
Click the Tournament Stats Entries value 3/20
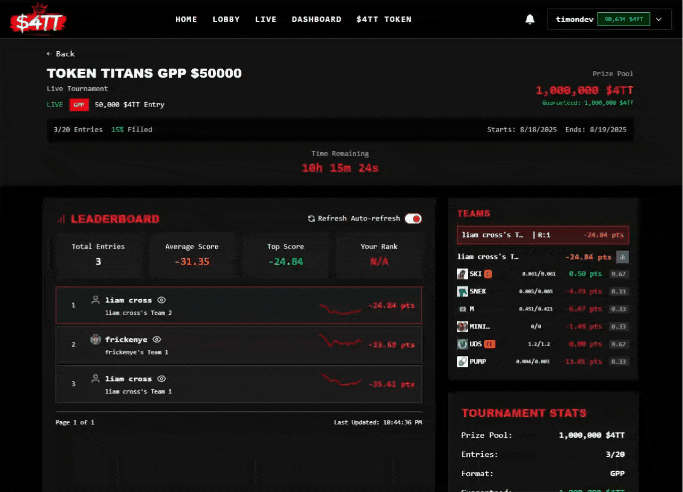tap(615, 455)
